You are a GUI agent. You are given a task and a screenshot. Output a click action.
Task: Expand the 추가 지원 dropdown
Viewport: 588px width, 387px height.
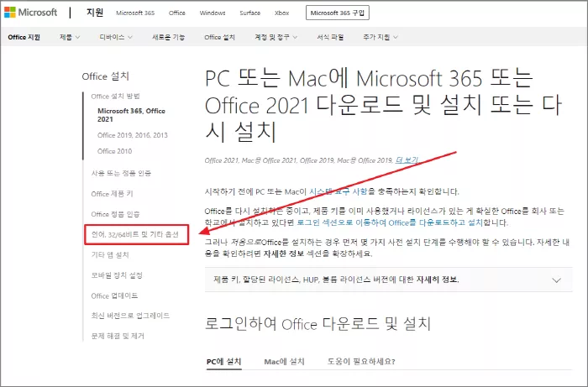coord(381,37)
